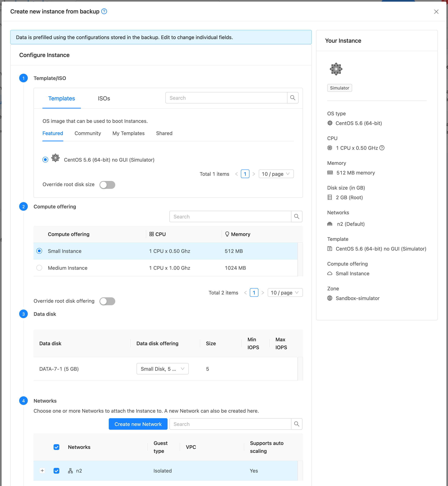Screen dimensions: 448x486
Task: Click the help icon next to dialog title
Action: pyautogui.click(x=104, y=11)
